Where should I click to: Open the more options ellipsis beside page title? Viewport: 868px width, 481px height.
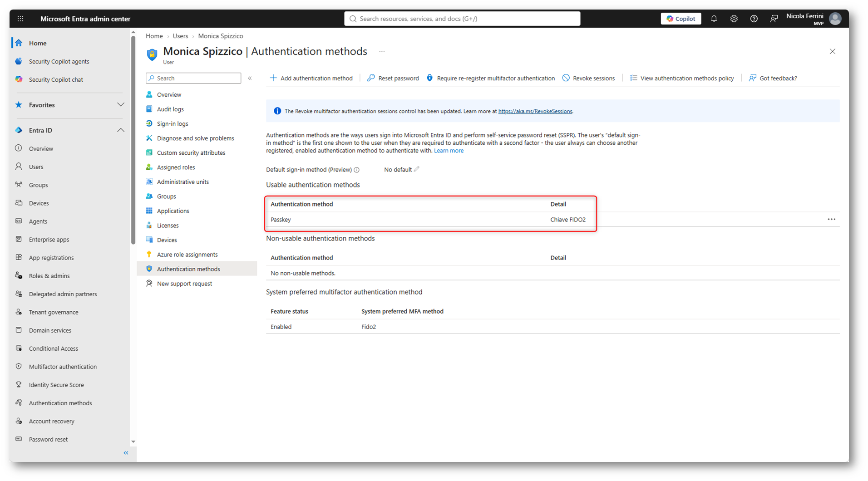point(382,52)
